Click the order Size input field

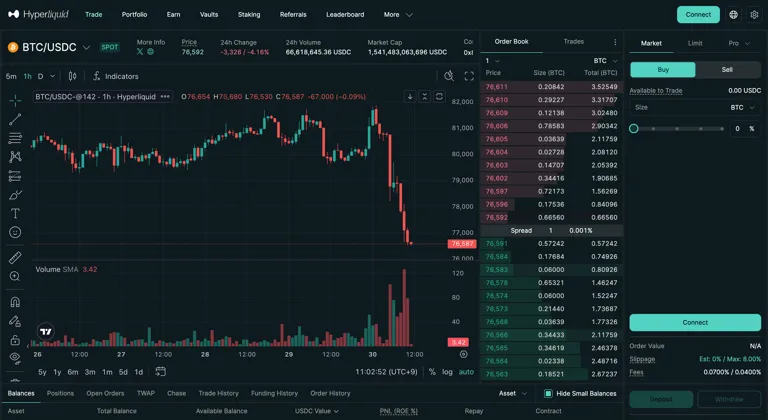[x=695, y=107]
